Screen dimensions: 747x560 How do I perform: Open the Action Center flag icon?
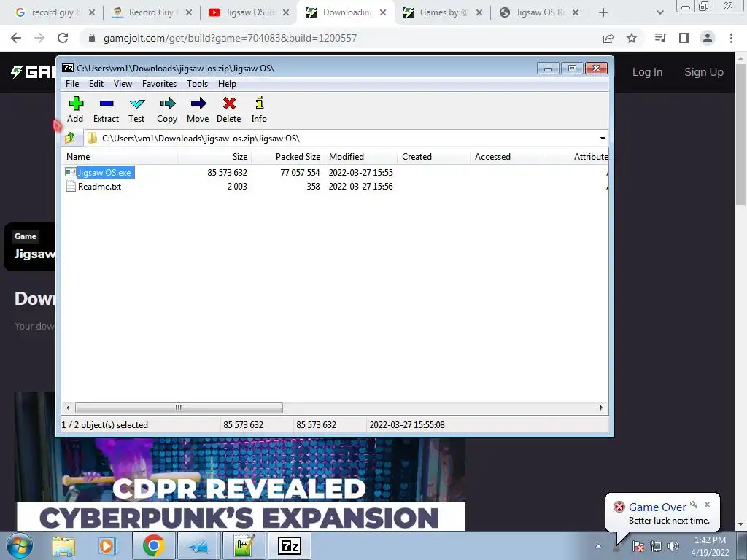(x=638, y=547)
